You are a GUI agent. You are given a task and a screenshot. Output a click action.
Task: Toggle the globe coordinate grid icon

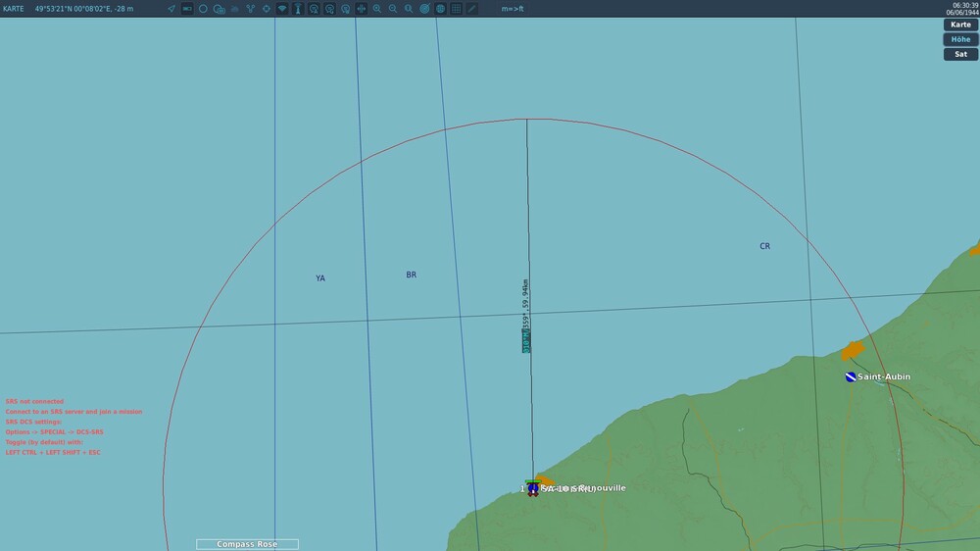tap(441, 9)
